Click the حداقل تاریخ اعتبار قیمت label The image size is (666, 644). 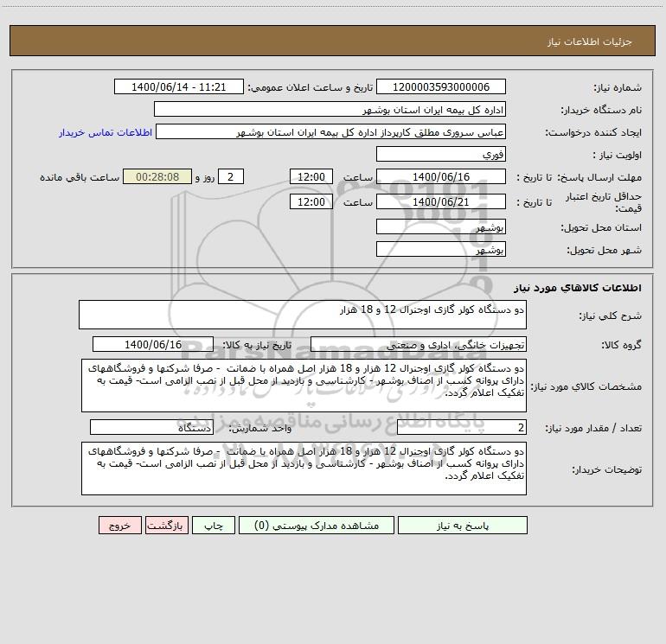(604, 202)
